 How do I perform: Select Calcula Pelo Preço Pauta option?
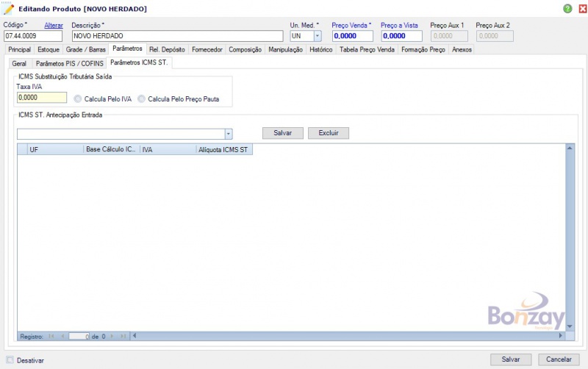point(141,98)
